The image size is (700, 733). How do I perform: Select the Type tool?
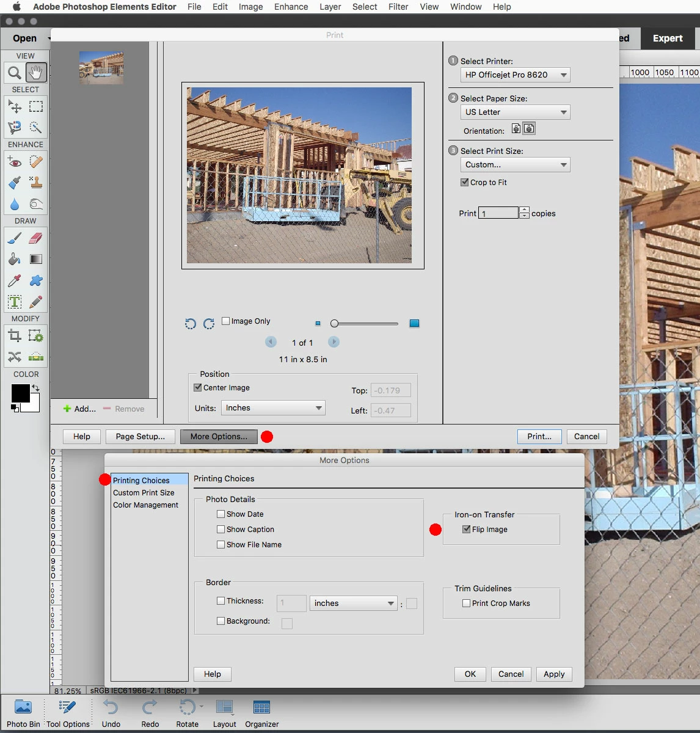(15, 302)
